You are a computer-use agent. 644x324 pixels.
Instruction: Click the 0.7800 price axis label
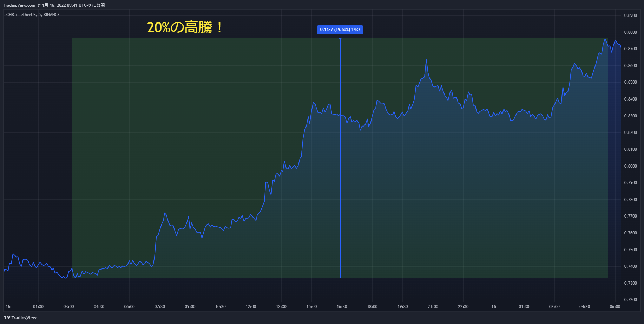630,200
